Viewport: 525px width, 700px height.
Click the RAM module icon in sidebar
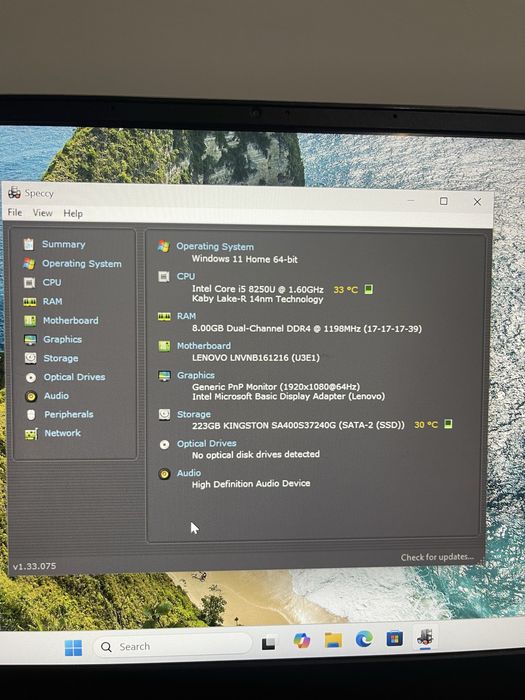pyautogui.click(x=29, y=302)
